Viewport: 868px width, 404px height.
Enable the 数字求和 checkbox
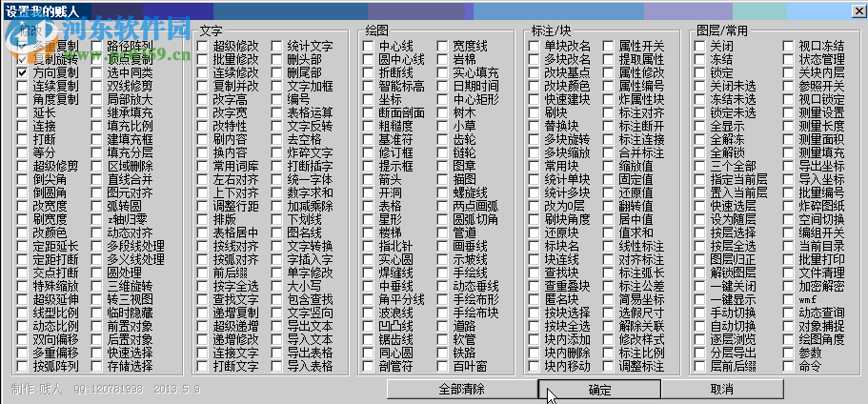[x=276, y=192]
